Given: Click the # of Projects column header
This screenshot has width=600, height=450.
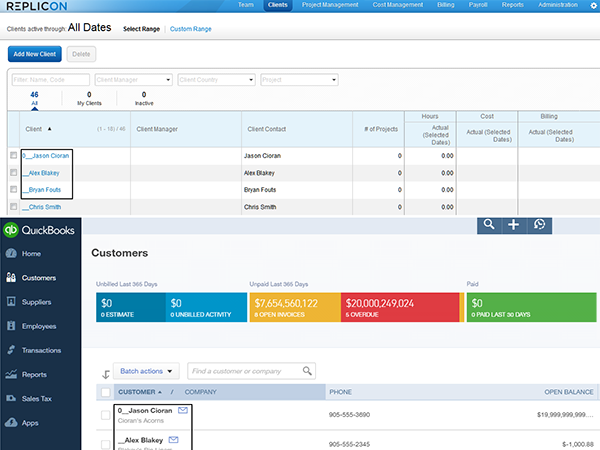Looking at the screenshot, I should pyautogui.click(x=381, y=129).
